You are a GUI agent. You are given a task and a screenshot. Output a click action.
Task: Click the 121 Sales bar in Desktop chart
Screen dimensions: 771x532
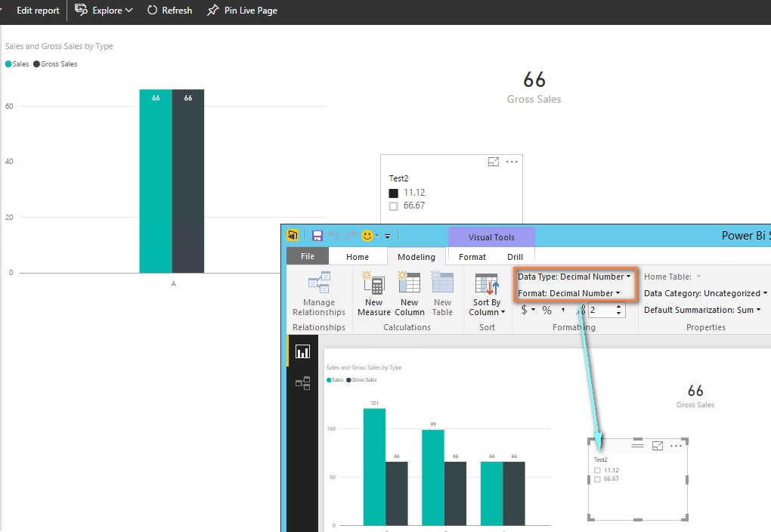[374, 467]
